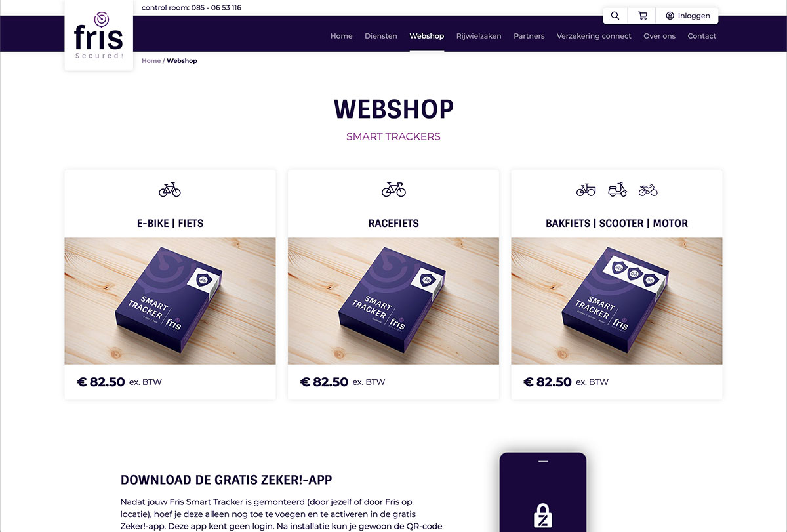Go to Rijwielzaken in navigation

coord(479,36)
